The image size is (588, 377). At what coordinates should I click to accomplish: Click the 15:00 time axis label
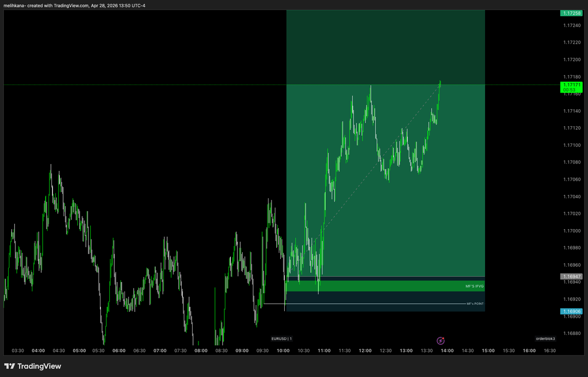(x=488, y=351)
